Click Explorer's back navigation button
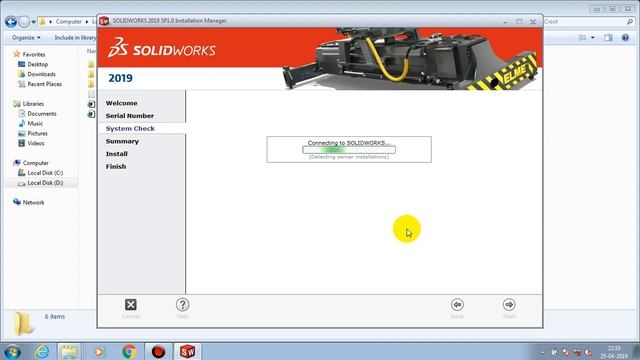640x360 pixels. 11,22
